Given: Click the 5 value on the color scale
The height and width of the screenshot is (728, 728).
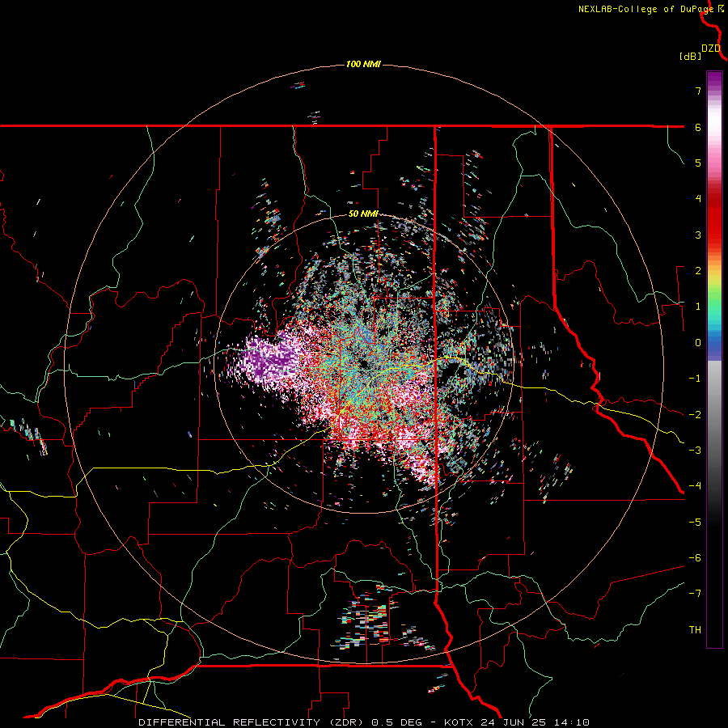Looking at the screenshot, I should [698, 163].
